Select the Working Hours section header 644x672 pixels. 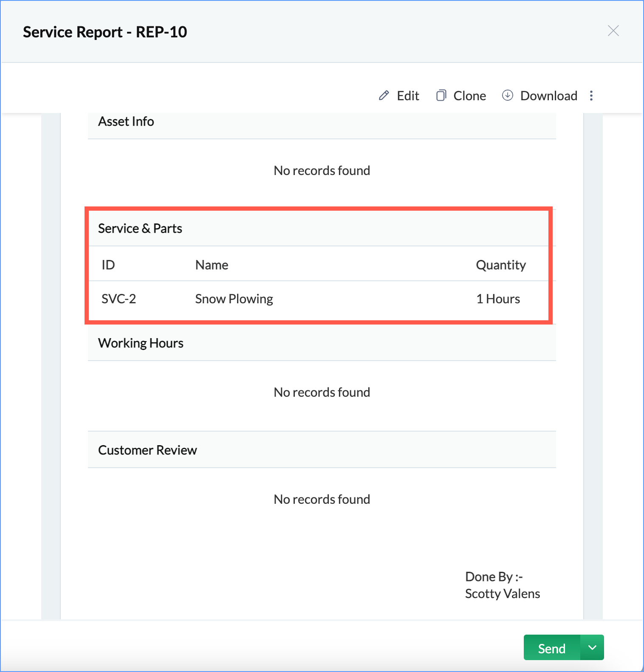[141, 343]
